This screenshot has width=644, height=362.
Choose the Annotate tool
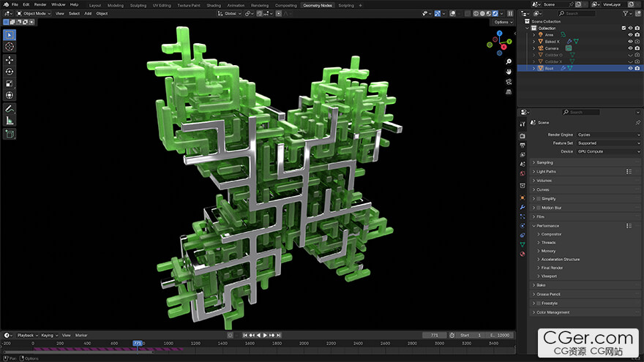coord(10,108)
